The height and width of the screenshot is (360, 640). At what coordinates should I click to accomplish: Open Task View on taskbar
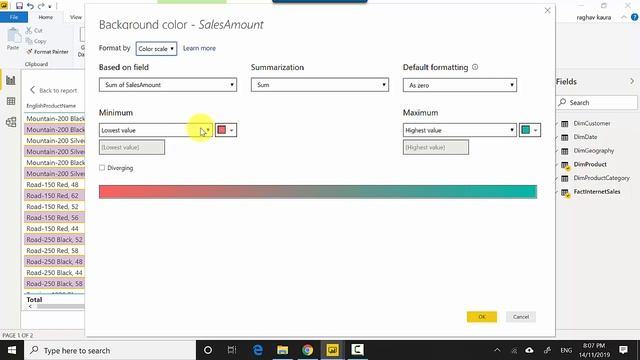232,350
